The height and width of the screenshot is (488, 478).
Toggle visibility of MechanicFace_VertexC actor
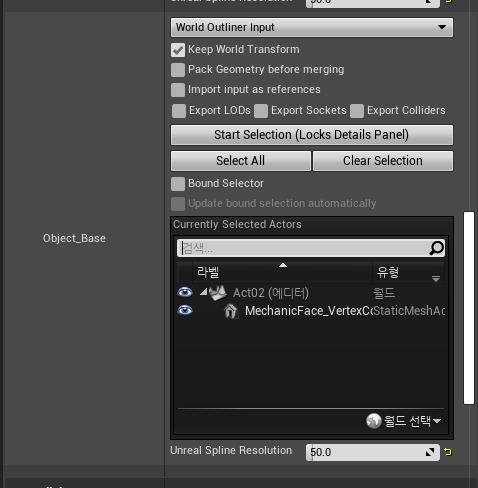185,310
